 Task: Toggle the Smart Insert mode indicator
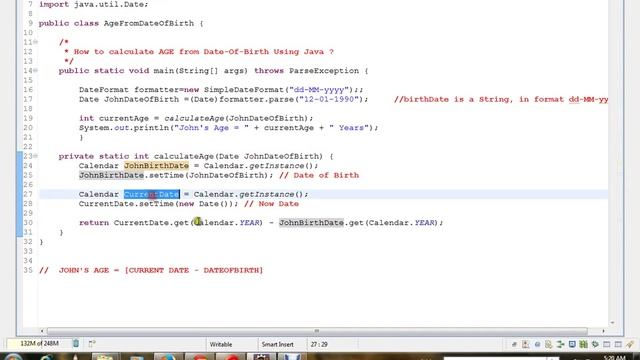(x=278, y=344)
